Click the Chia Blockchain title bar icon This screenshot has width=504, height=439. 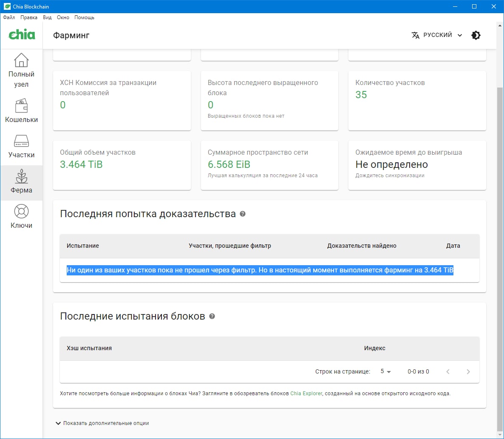pos(6,6)
